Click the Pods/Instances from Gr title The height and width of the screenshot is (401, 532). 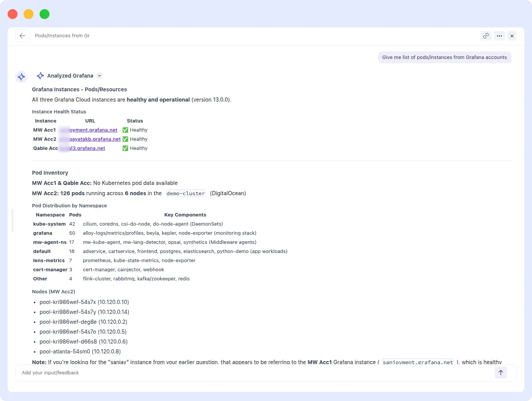coord(62,36)
